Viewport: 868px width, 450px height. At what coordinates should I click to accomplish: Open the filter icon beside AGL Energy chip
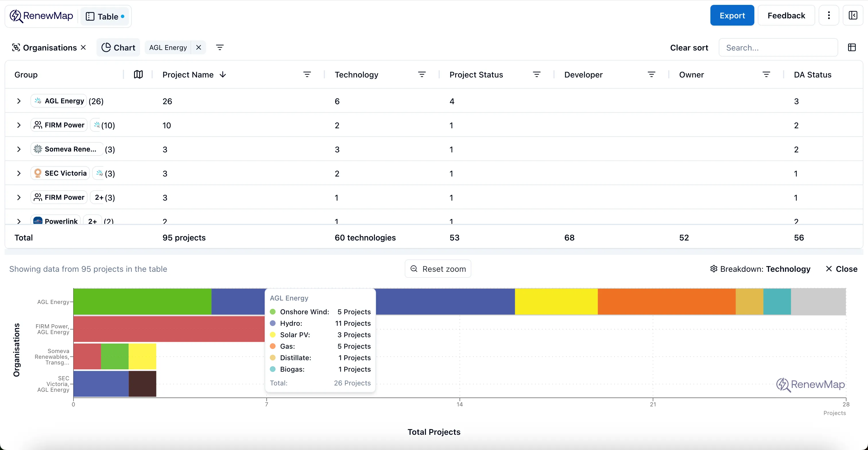[x=220, y=47]
